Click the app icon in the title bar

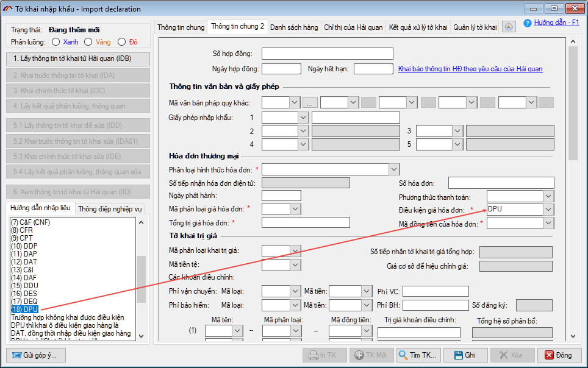tap(8, 9)
